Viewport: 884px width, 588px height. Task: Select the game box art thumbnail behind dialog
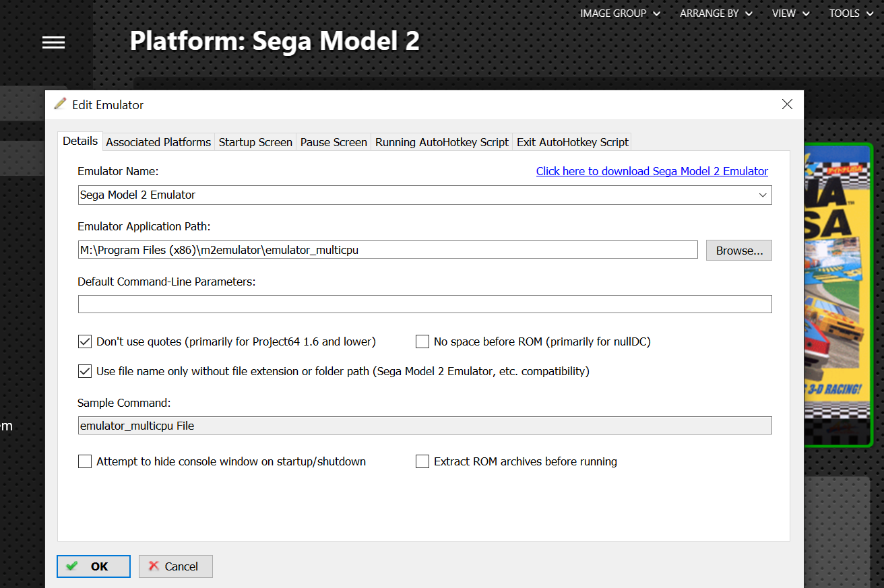click(838, 294)
